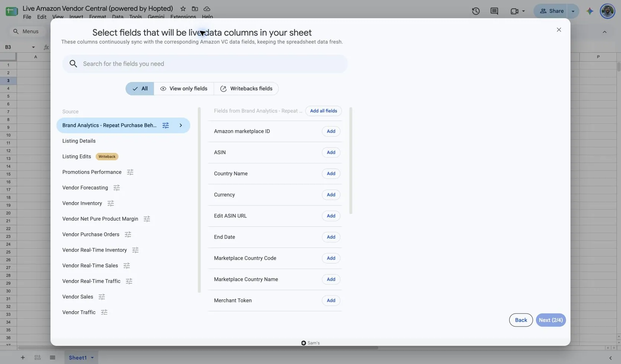
Task: Click the video meeting camera icon
Action: coord(514,11)
